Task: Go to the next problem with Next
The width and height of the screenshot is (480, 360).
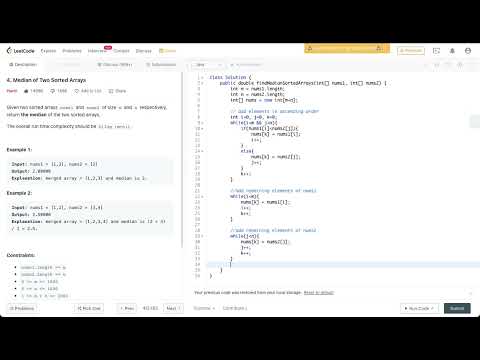Action: tap(173, 308)
